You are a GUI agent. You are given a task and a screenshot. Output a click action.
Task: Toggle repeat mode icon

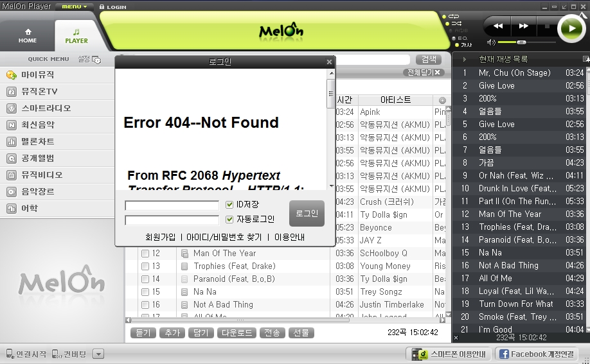click(x=454, y=16)
